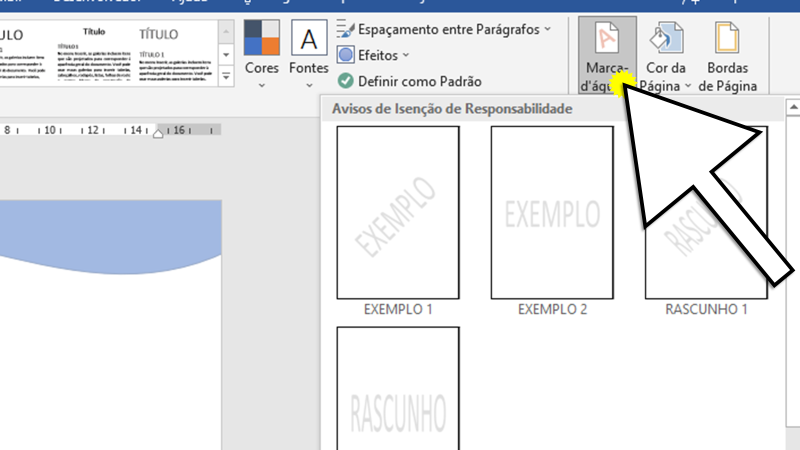
Task: Open the Cor da Página menu
Action: pyautogui.click(x=666, y=55)
